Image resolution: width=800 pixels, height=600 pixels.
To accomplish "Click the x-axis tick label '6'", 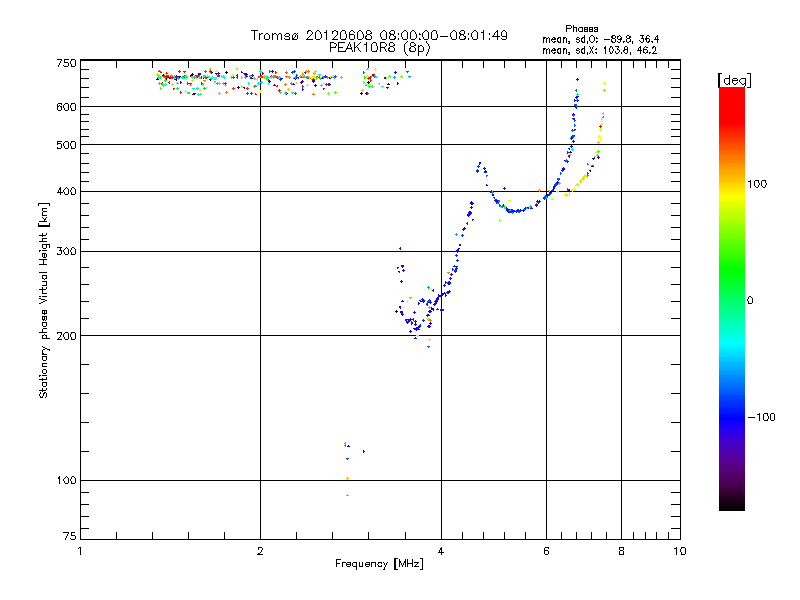I will [546, 551].
